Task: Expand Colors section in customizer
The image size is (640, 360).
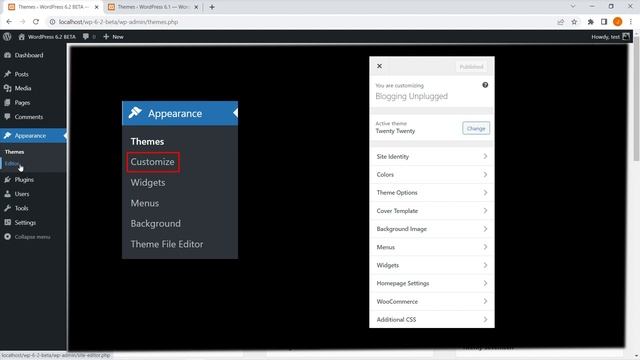Action: 432,175
